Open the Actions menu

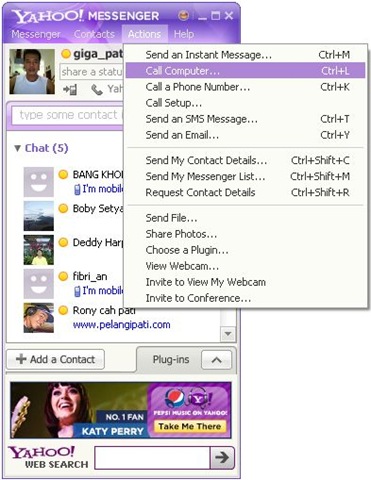tap(144, 34)
